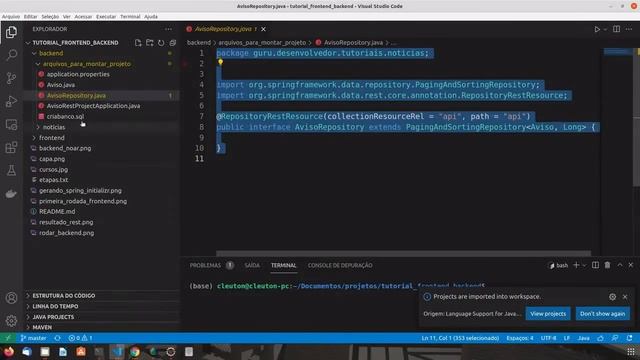The image size is (640, 360).
Task: Click the code minimap preview
Action: tap(618, 52)
